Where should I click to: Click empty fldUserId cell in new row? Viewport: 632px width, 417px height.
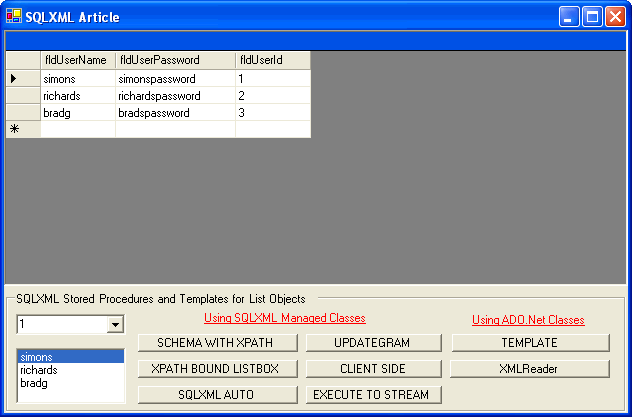coord(273,129)
